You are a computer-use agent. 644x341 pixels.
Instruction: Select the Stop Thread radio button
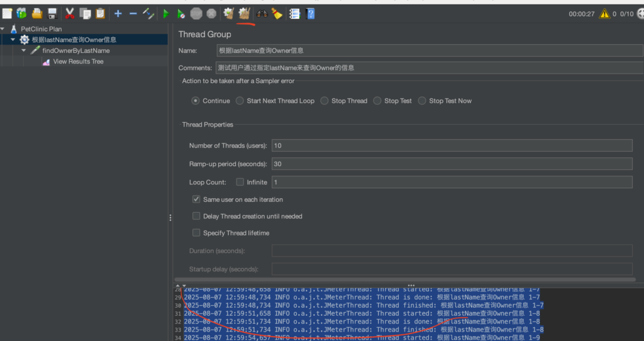tap(325, 101)
